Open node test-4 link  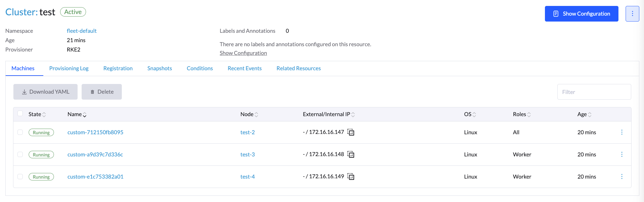(x=247, y=177)
